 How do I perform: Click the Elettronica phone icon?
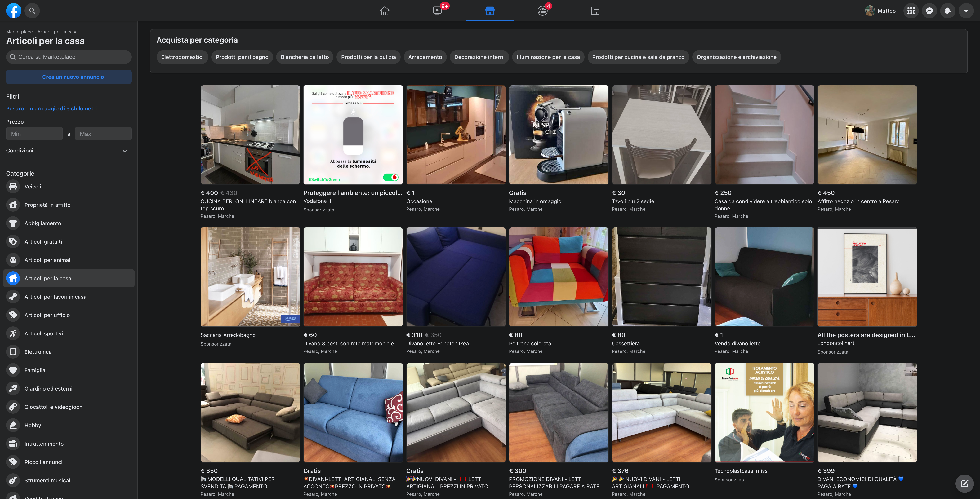click(x=13, y=352)
